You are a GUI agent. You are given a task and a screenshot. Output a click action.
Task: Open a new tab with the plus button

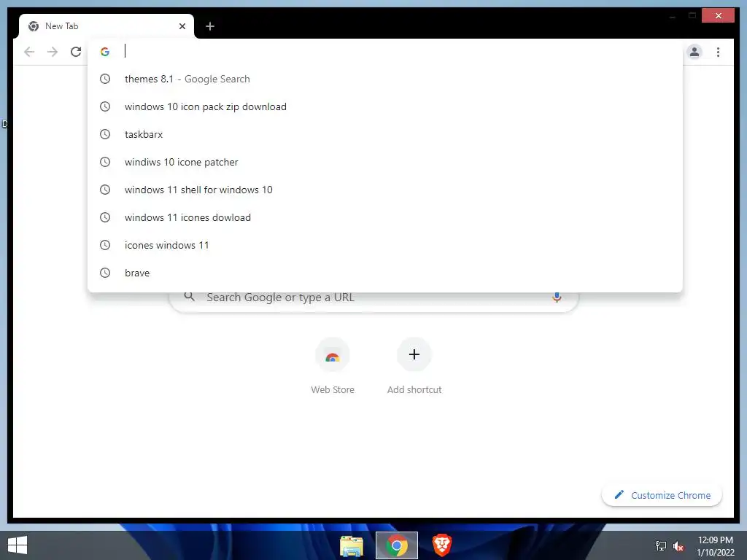point(209,26)
